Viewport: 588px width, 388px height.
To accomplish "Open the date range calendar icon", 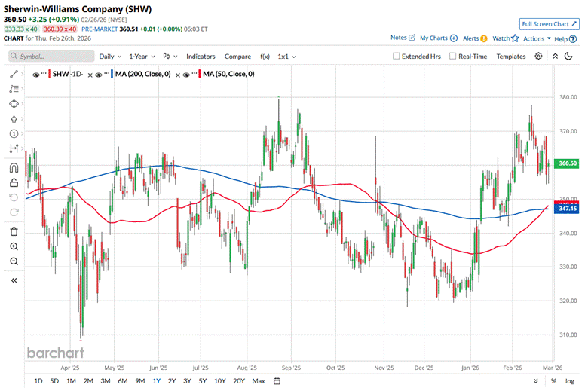I will (x=277, y=381).
